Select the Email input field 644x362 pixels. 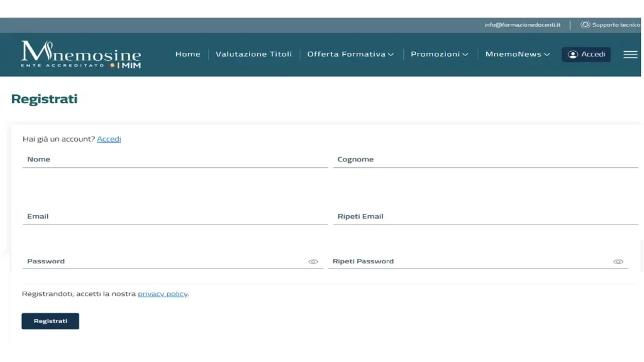[175, 216]
